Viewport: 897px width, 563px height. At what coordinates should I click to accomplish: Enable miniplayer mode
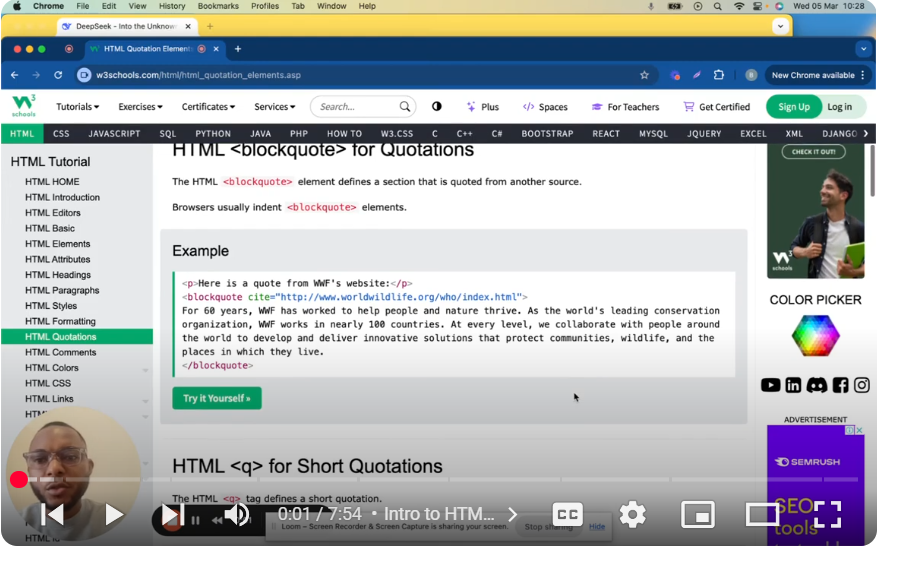(x=698, y=514)
